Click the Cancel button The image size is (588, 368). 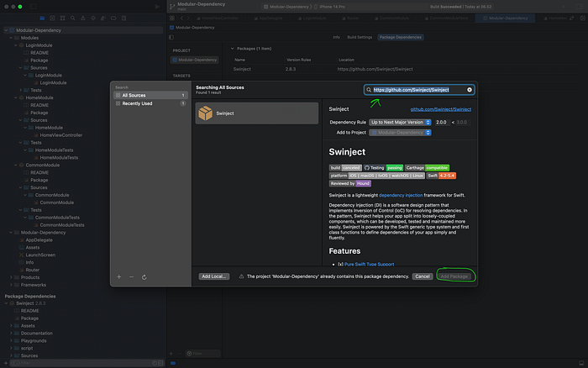click(423, 276)
